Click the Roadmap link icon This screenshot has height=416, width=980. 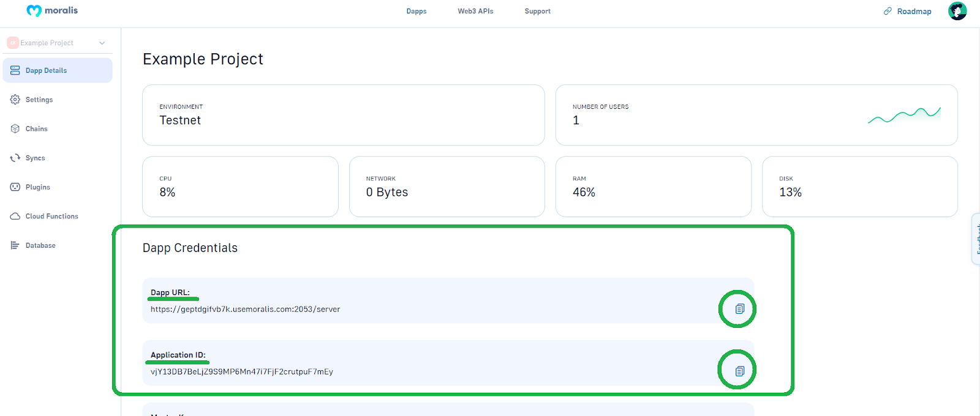tap(888, 11)
